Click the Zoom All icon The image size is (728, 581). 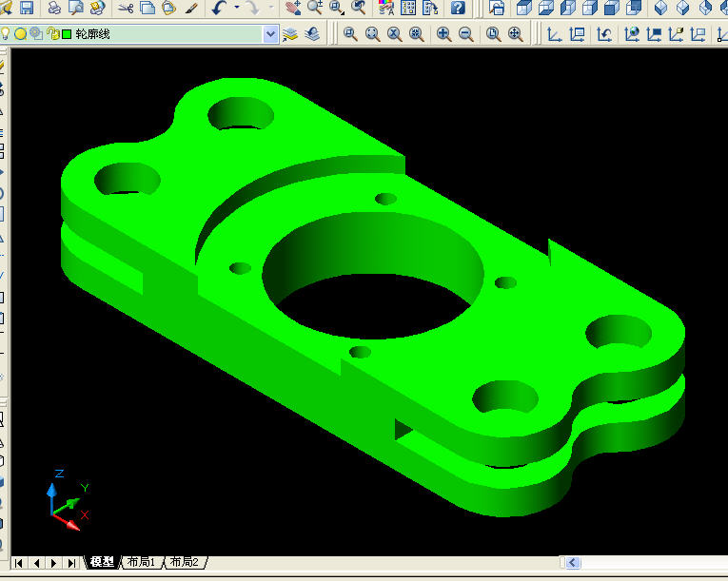(x=493, y=34)
